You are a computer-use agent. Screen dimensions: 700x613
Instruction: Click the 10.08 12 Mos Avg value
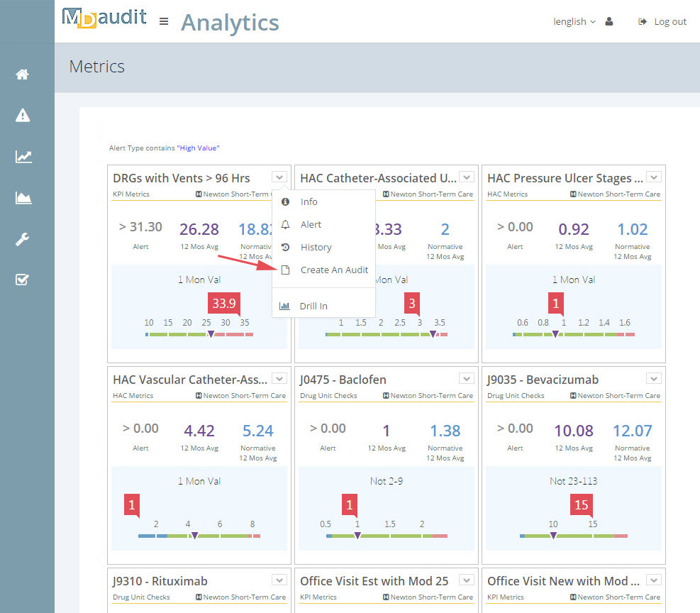pyautogui.click(x=574, y=431)
